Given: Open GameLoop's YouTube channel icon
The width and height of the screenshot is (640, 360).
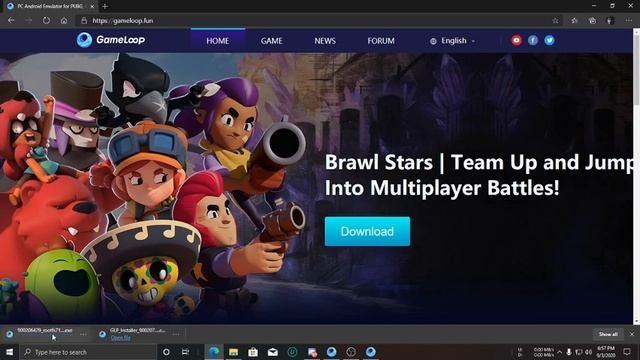Looking at the screenshot, I should (516, 40).
